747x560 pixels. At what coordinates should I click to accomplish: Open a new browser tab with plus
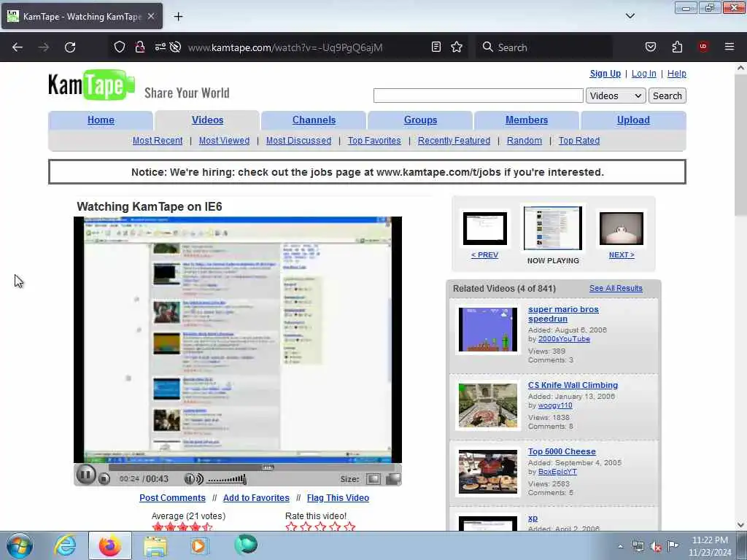click(x=178, y=17)
